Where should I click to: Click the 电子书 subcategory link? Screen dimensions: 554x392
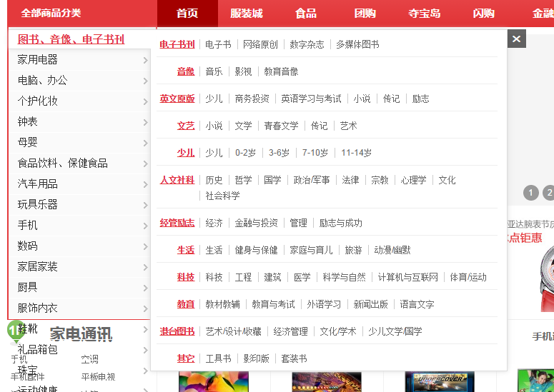(x=218, y=44)
